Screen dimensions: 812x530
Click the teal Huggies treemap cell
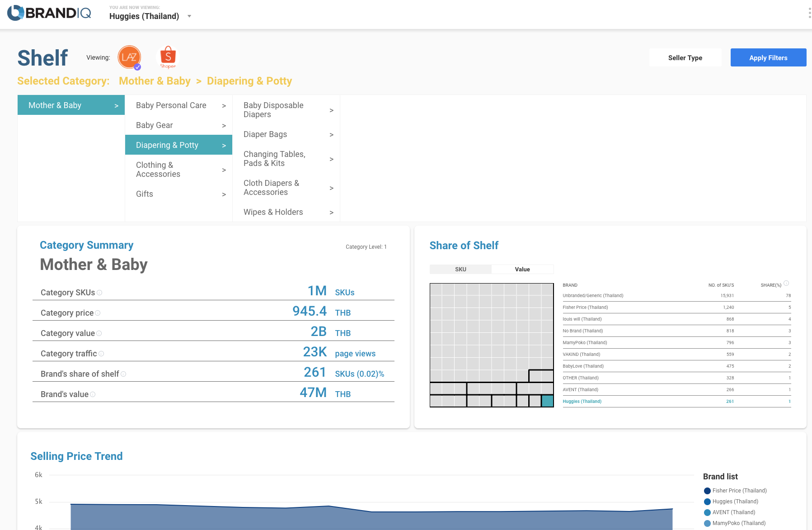tap(547, 401)
